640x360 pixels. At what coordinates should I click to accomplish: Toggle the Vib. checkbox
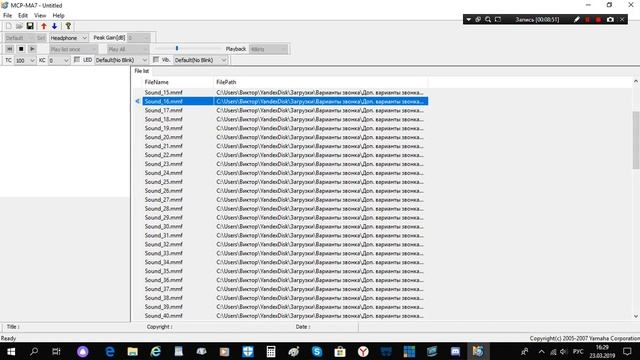(156, 60)
